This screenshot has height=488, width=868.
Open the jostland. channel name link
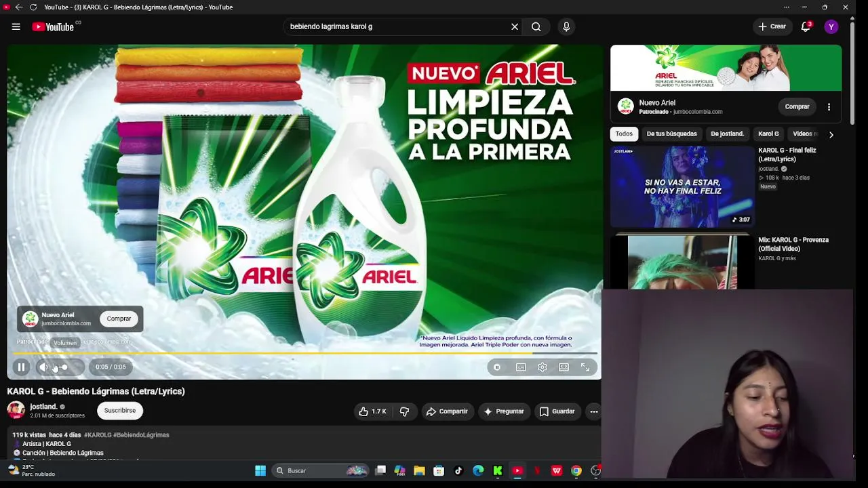[x=43, y=407]
